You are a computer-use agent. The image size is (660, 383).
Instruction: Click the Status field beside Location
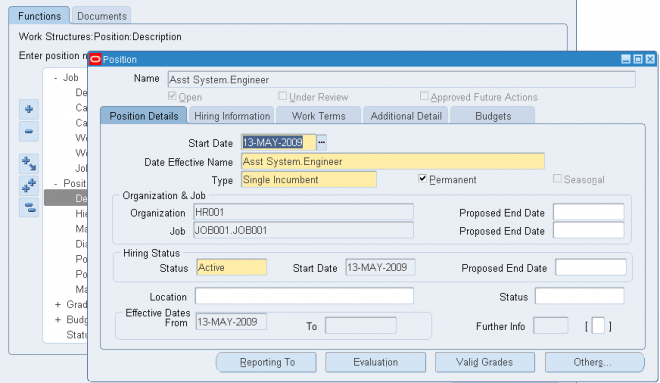click(x=580, y=296)
